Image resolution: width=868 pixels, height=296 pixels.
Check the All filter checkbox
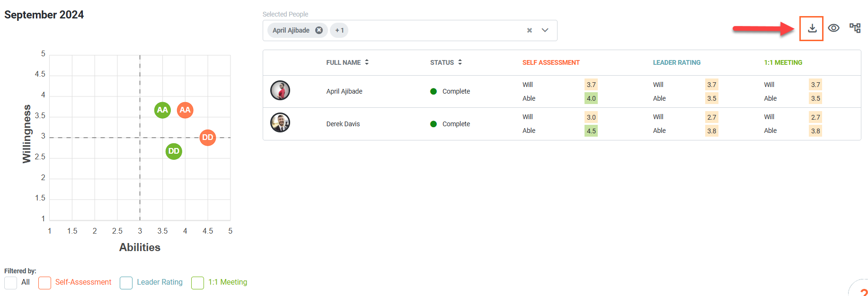(x=10, y=283)
